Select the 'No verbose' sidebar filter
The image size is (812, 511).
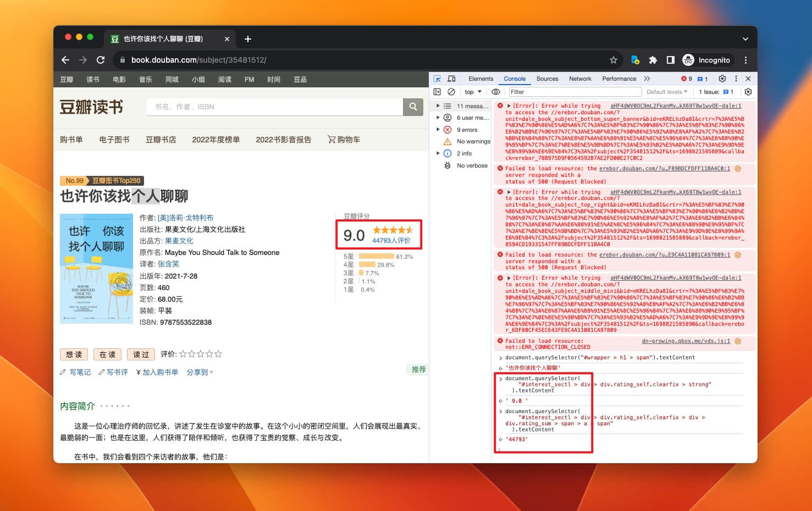[465, 165]
